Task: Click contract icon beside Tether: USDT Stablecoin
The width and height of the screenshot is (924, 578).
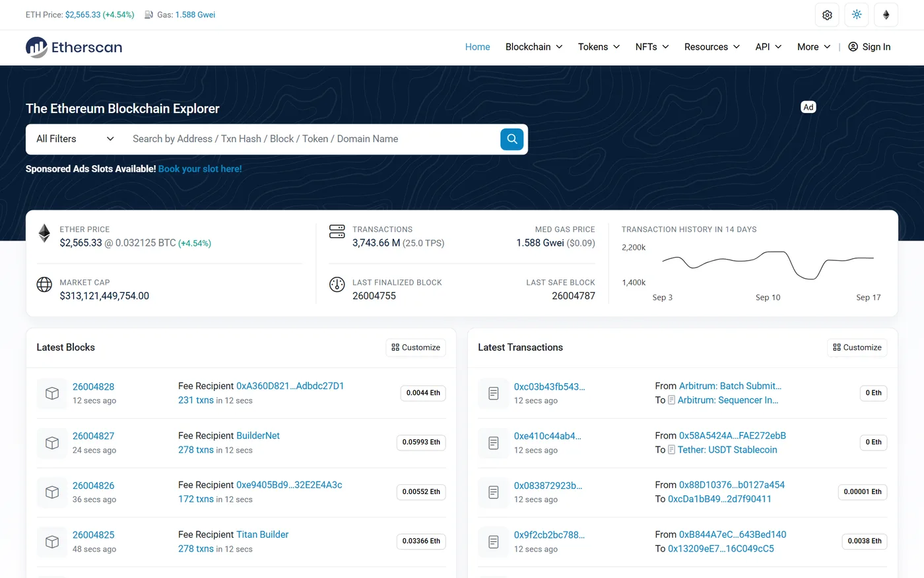Action: [x=671, y=450]
